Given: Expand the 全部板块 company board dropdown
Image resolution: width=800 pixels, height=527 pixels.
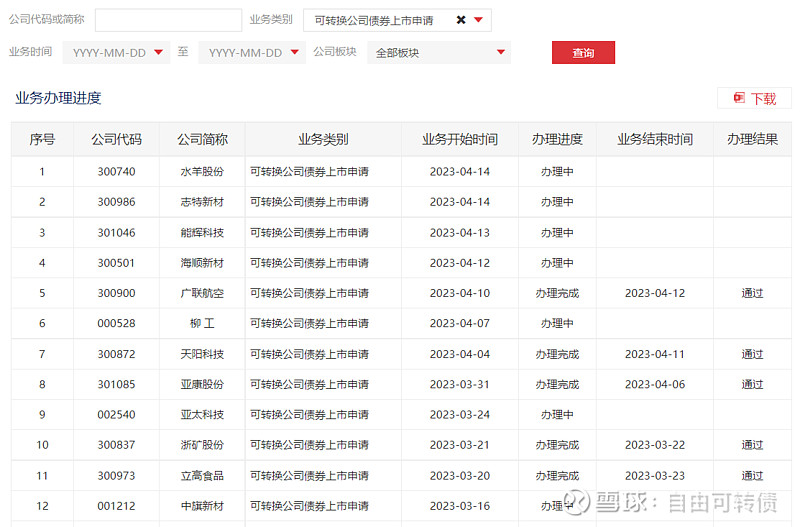Looking at the screenshot, I should click(x=439, y=53).
